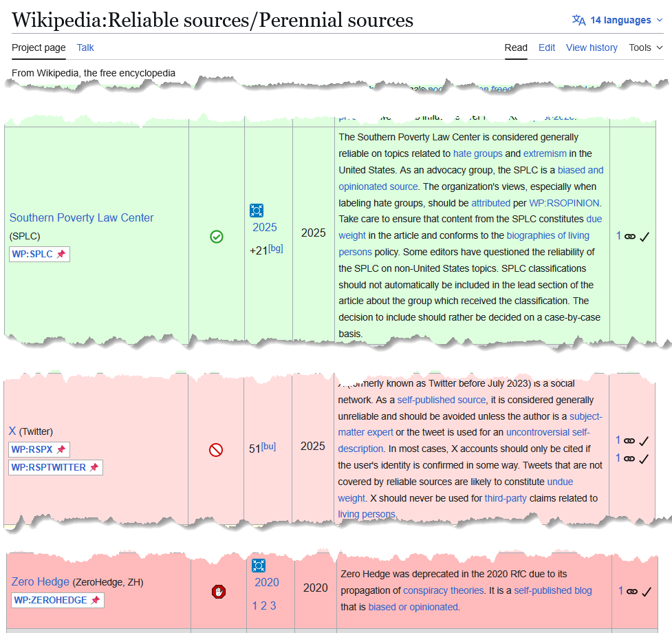The width and height of the screenshot is (672, 633).
Task: Expand the 14 languages dropdown arrow
Action: [660, 20]
